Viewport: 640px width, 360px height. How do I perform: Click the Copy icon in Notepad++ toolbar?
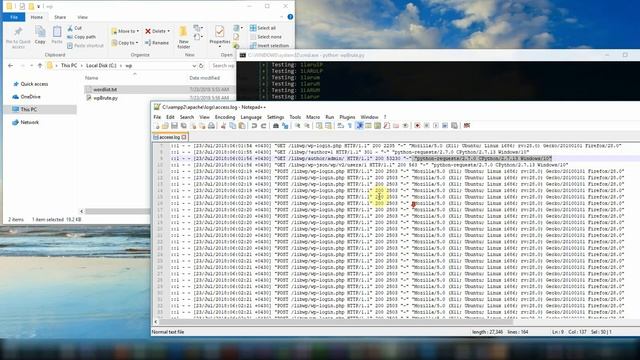pos(233,126)
